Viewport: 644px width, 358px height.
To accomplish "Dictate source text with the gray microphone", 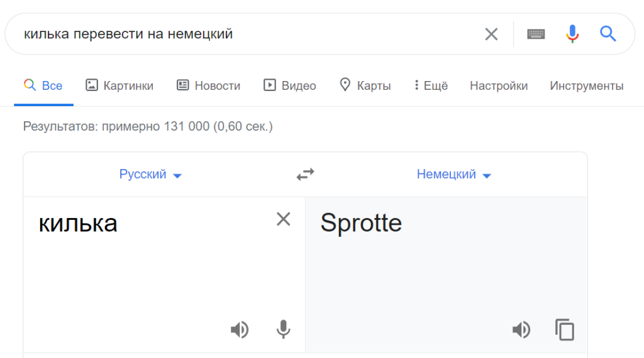I will tap(284, 329).
